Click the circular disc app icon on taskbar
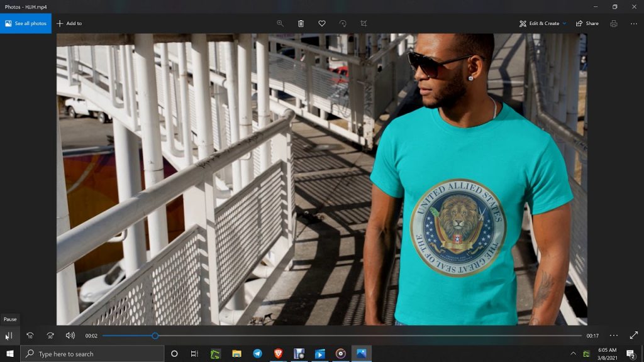Screen dimensions: 644x362 tap(340, 354)
